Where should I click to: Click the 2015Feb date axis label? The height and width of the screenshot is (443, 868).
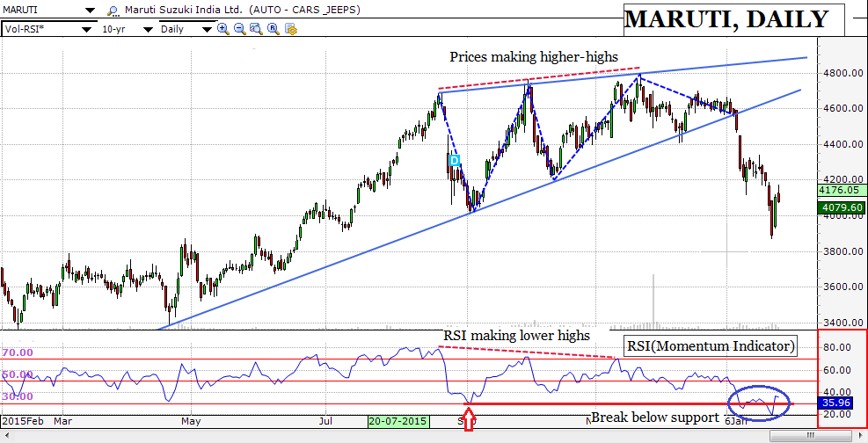click(x=22, y=421)
